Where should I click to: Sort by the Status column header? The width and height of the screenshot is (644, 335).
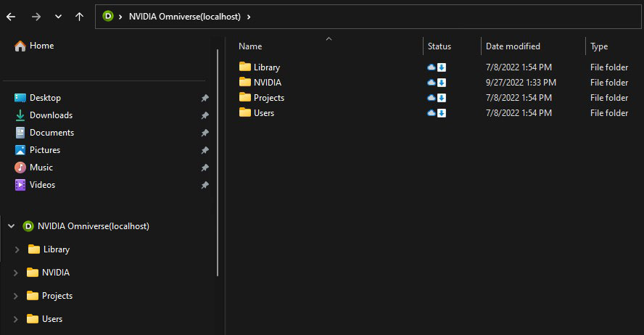click(439, 46)
